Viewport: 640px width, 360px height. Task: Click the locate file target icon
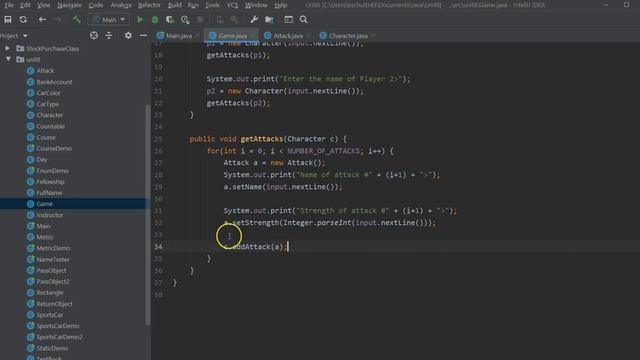pyautogui.click(x=94, y=36)
